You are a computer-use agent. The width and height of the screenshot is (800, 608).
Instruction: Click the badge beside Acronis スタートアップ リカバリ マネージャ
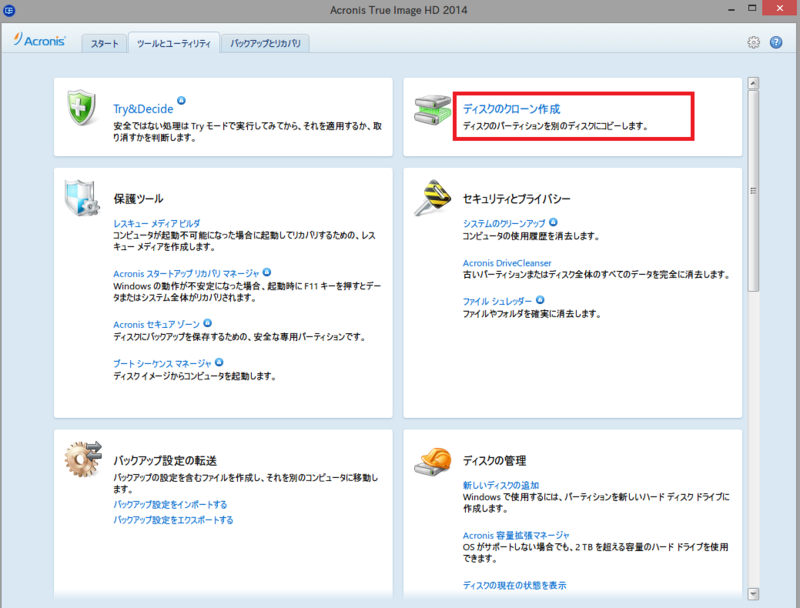267,272
